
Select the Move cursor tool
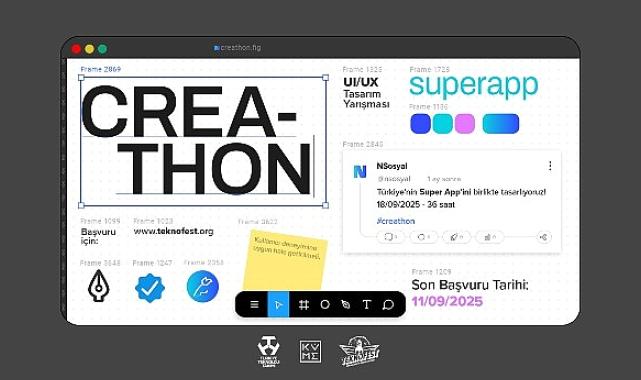point(278,305)
